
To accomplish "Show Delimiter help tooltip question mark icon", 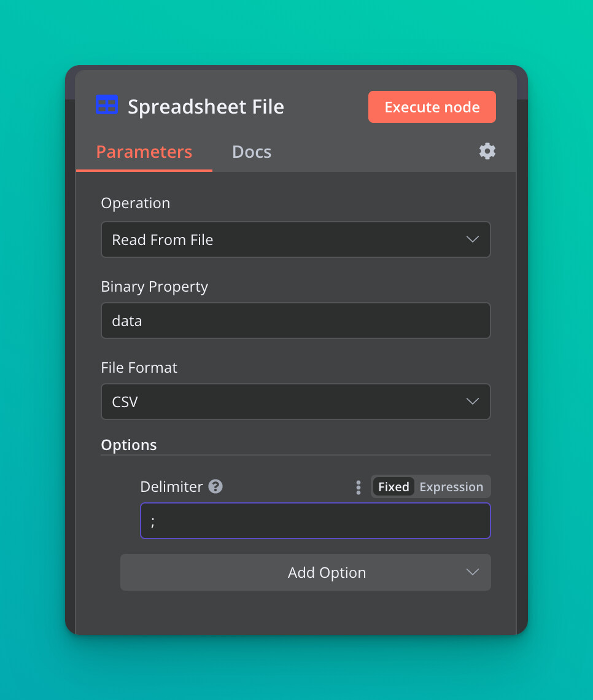I will pos(215,486).
